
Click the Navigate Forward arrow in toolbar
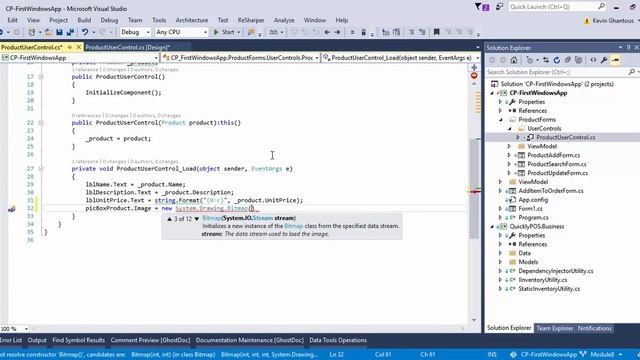point(338,32)
